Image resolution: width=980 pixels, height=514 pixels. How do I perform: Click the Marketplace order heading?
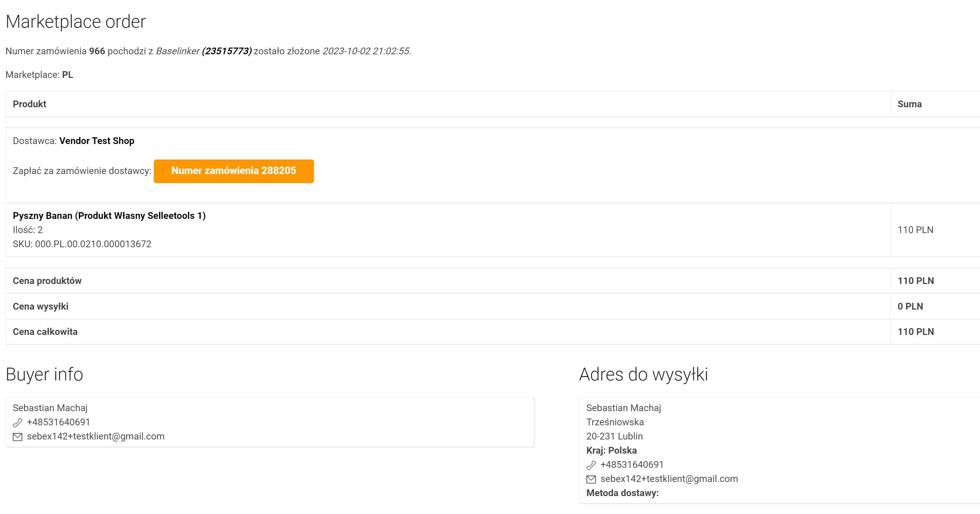pyautogui.click(x=76, y=22)
